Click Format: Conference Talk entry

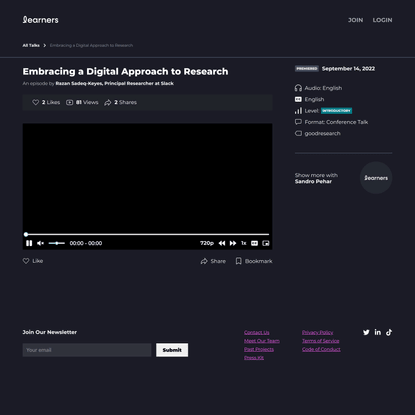coord(331,122)
